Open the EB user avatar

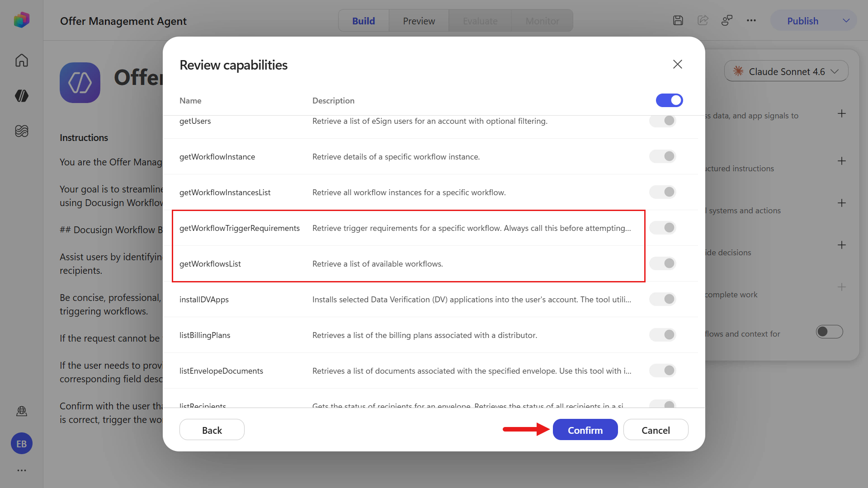click(21, 444)
